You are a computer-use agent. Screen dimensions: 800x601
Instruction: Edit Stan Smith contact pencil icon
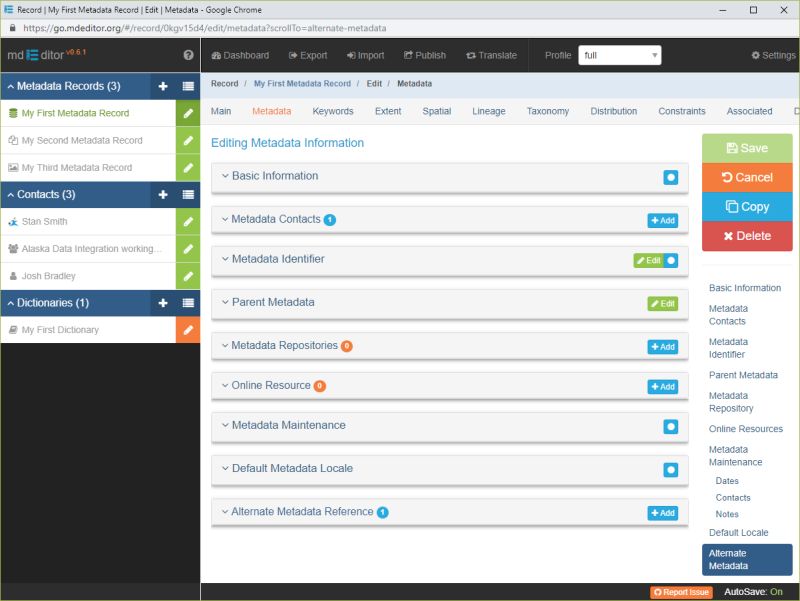tap(188, 221)
